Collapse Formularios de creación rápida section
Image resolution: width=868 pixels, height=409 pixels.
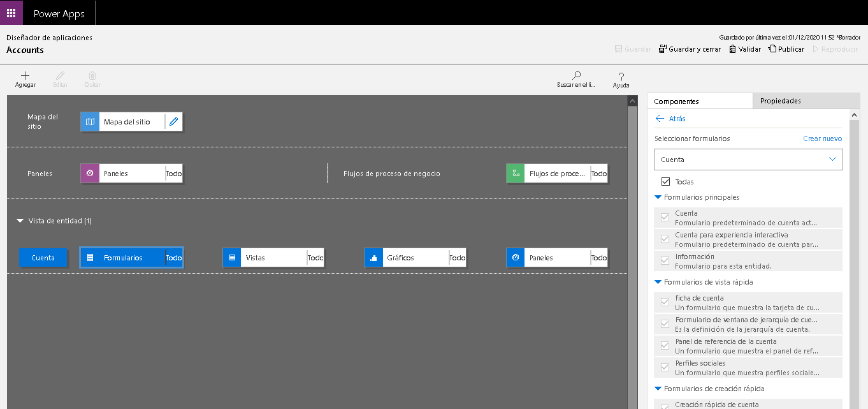tap(658, 389)
